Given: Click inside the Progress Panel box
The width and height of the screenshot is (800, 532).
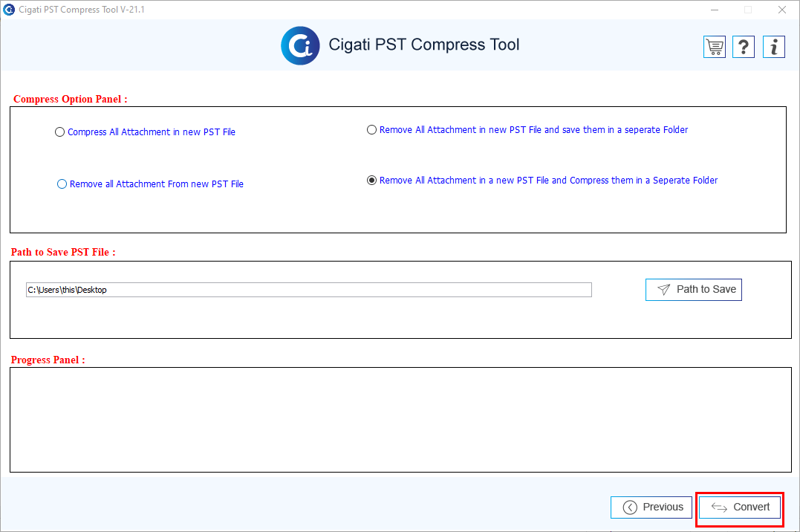Looking at the screenshot, I should (x=400, y=420).
